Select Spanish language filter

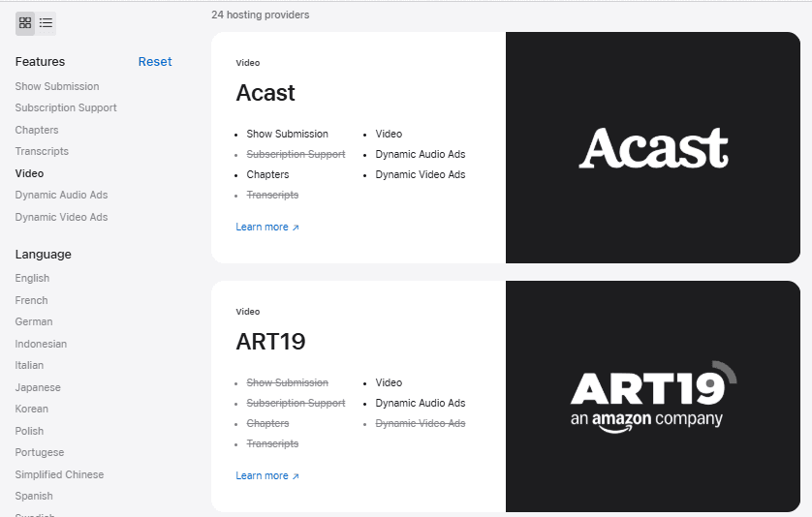(34, 496)
